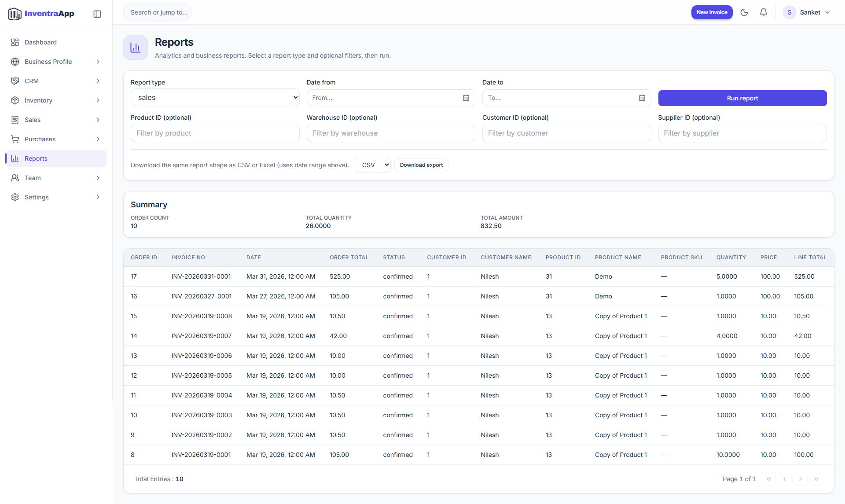Screen dimensions: 845x504
Task: Expand Purchases chevron arrow
Action: coord(98,139)
